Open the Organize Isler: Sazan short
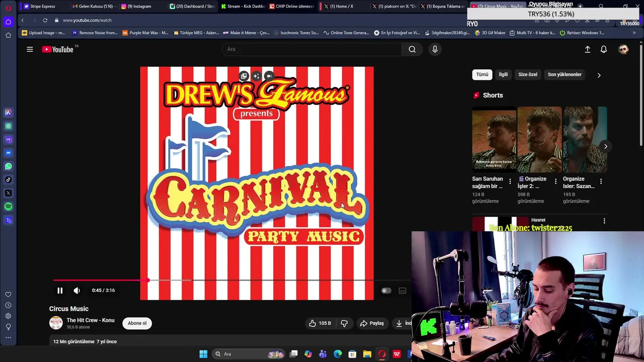Screen dimensions: 644x362 coord(585,139)
